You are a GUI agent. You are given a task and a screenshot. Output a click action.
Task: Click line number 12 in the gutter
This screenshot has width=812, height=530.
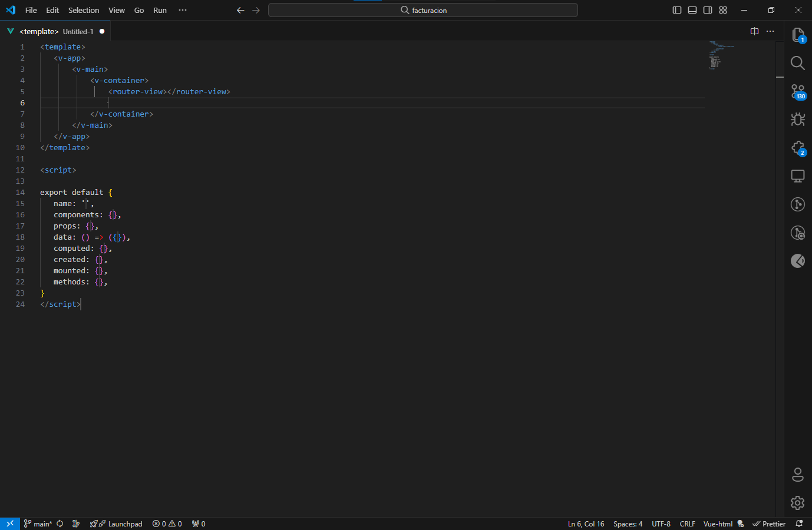[21, 170]
